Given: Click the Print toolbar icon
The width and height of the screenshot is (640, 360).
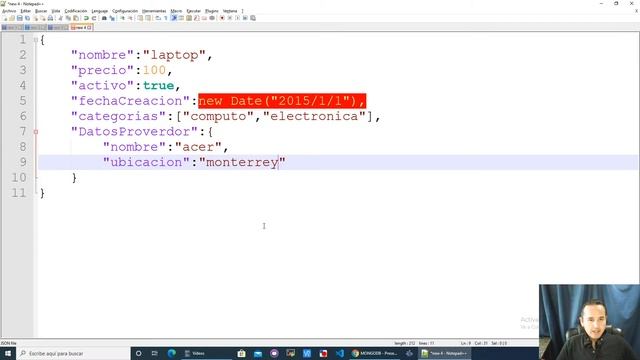Looking at the screenshot, I should pyautogui.click(x=50, y=18).
